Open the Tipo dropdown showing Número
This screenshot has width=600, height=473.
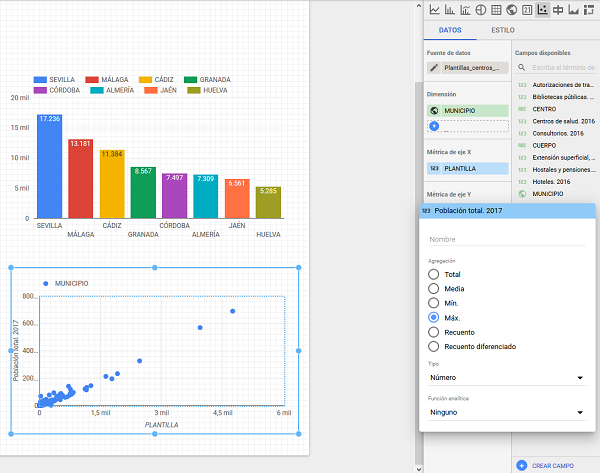click(x=506, y=378)
